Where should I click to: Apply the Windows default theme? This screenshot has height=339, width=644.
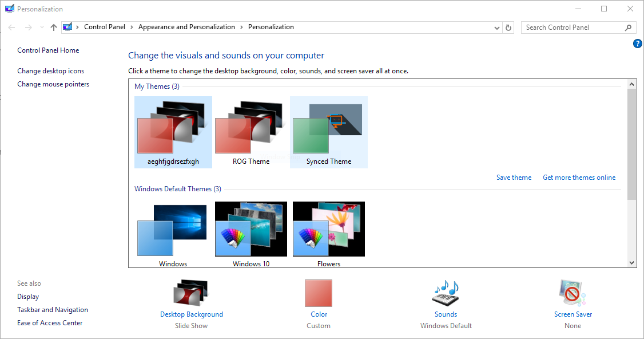[173, 234]
